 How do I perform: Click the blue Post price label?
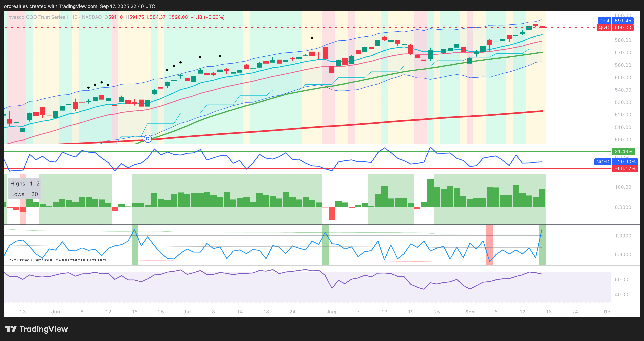pos(604,21)
